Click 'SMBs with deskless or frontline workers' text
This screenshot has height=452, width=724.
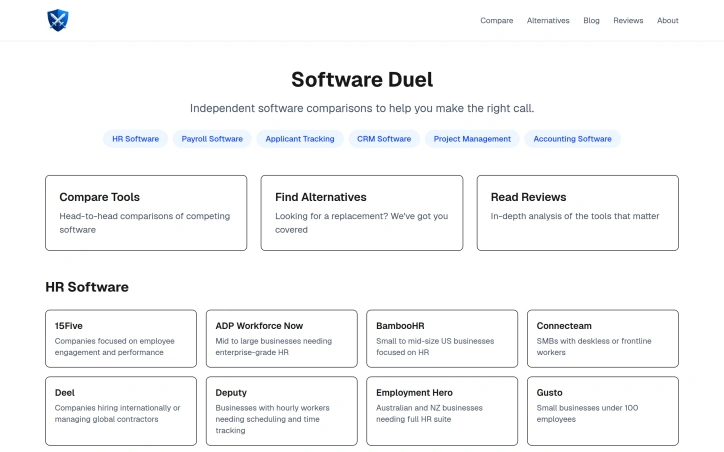pos(594,346)
